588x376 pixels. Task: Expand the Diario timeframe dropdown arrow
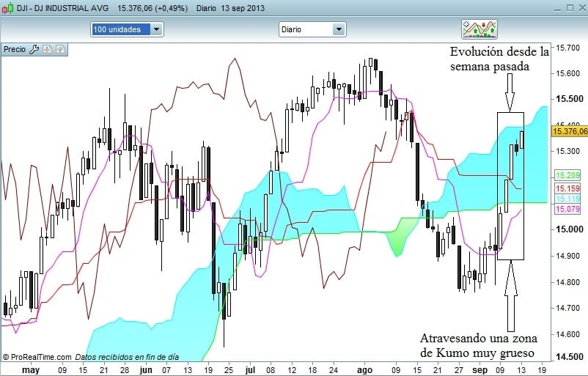pos(339,29)
